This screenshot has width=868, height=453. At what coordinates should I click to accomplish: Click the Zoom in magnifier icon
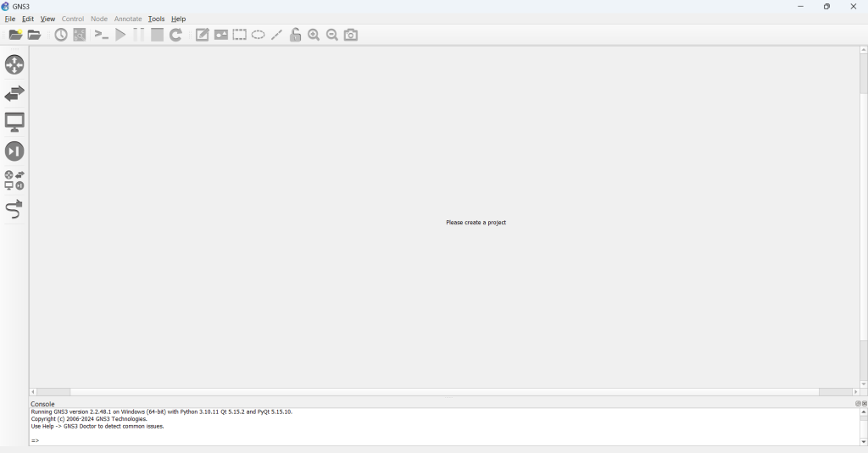click(x=314, y=36)
